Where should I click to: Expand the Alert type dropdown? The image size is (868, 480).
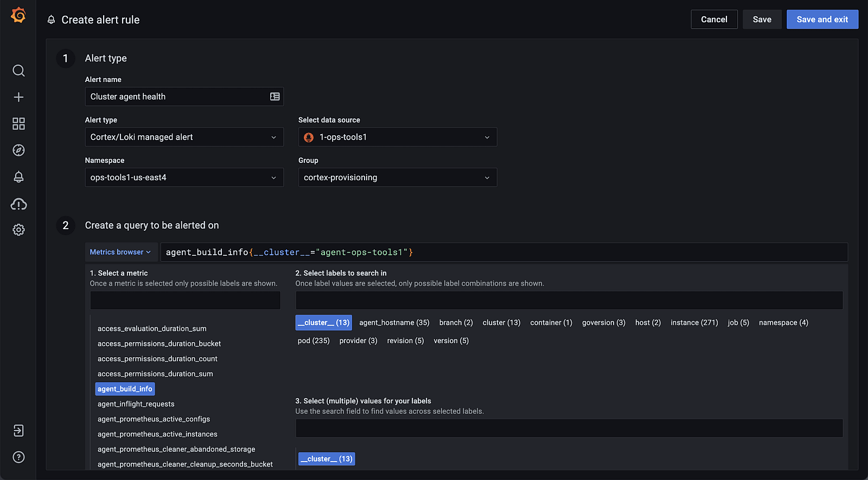(x=184, y=137)
